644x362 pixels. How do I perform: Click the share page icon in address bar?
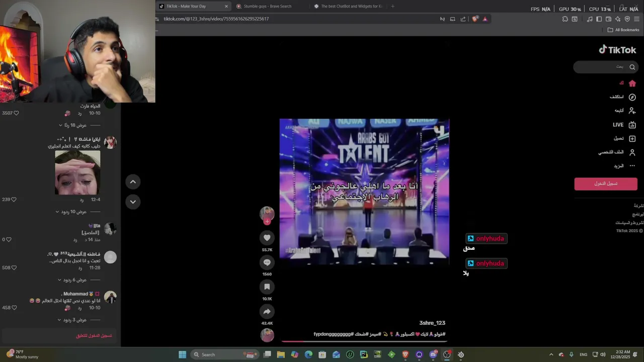[463, 19]
